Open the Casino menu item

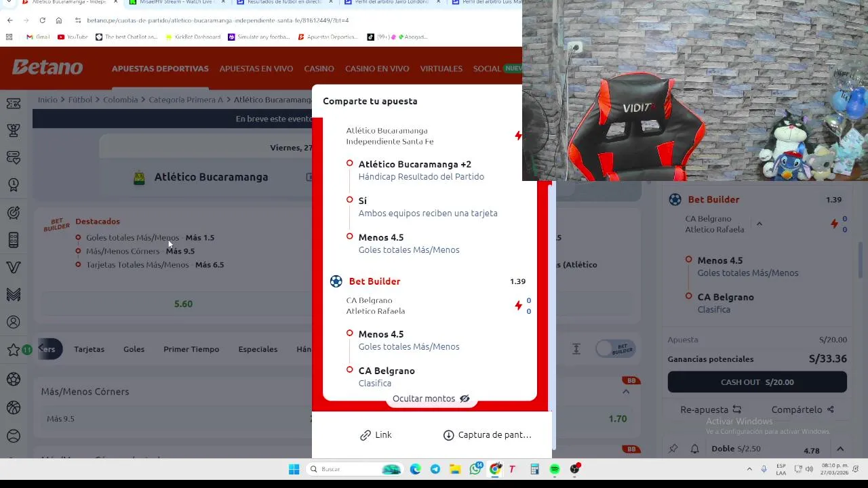coord(319,68)
